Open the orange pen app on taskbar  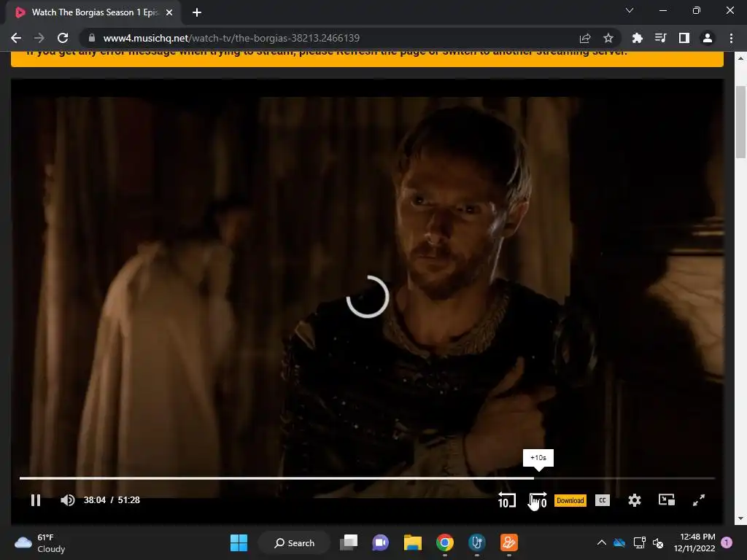pos(508,542)
